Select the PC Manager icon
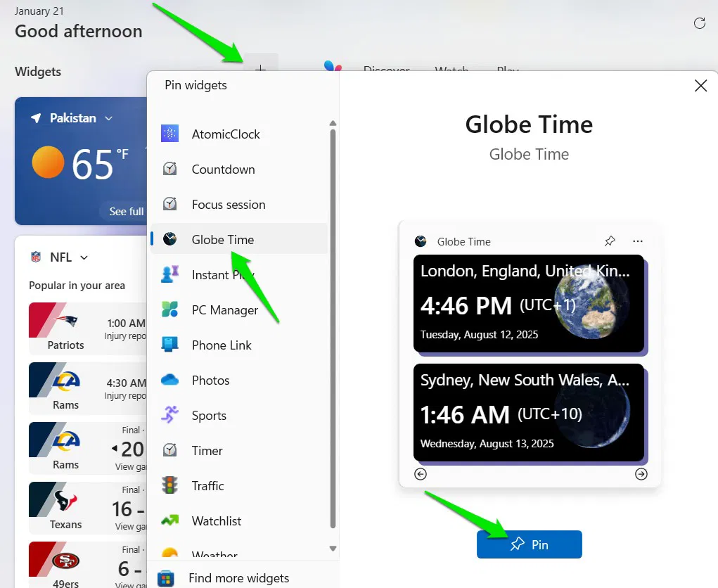 (x=169, y=309)
